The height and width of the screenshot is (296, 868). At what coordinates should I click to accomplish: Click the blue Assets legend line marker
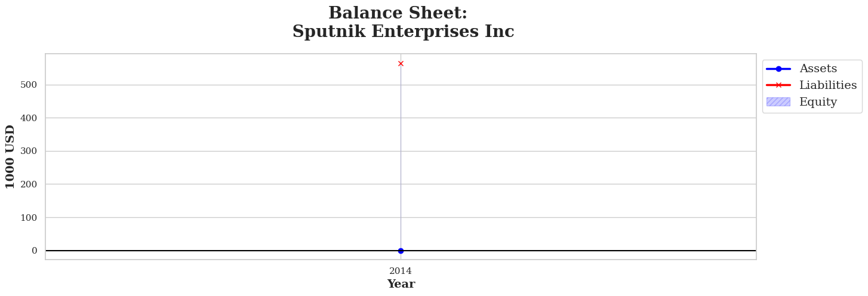coord(778,69)
